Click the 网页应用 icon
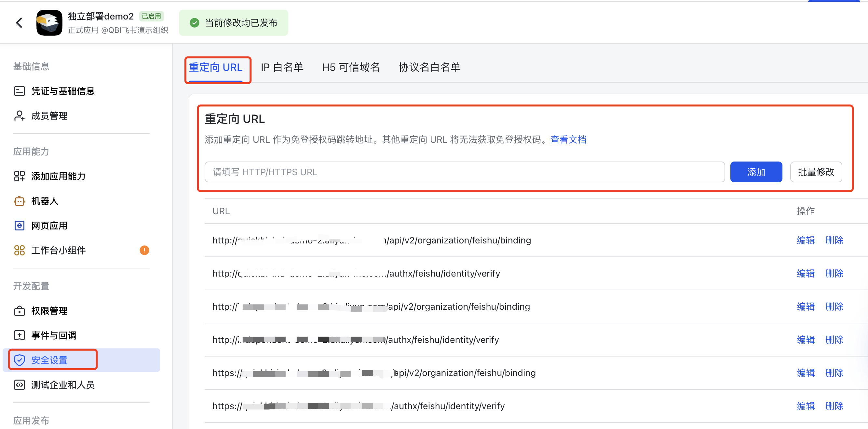 [x=19, y=225]
